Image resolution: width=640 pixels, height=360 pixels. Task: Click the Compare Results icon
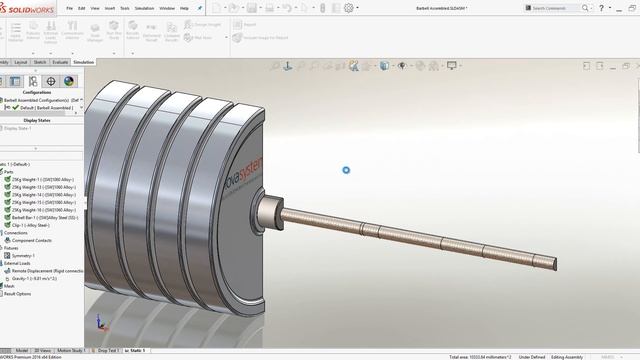coord(172,32)
